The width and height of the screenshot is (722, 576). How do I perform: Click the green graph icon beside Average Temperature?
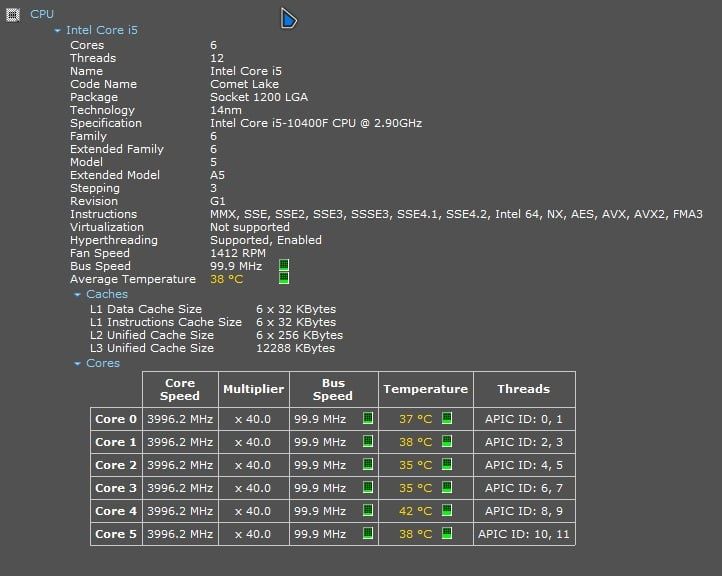coord(284,278)
